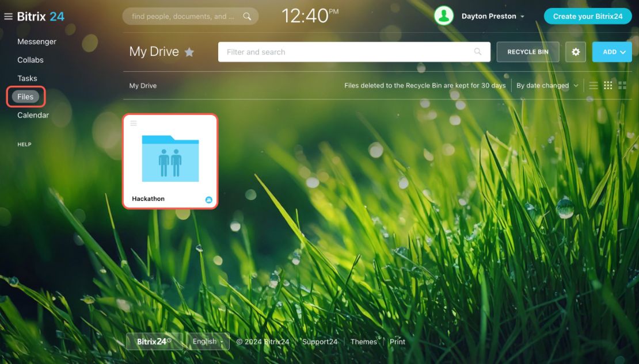Select Files in sidebar

(25, 97)
